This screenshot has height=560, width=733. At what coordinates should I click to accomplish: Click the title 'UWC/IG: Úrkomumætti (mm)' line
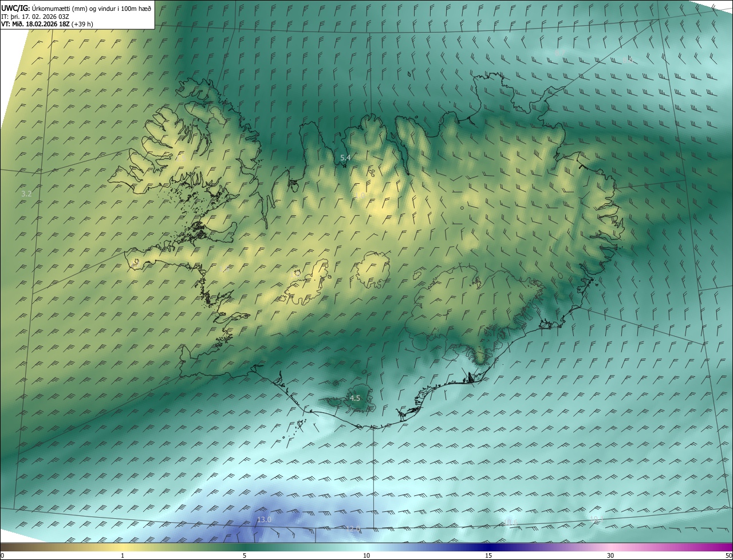(76, 7)
